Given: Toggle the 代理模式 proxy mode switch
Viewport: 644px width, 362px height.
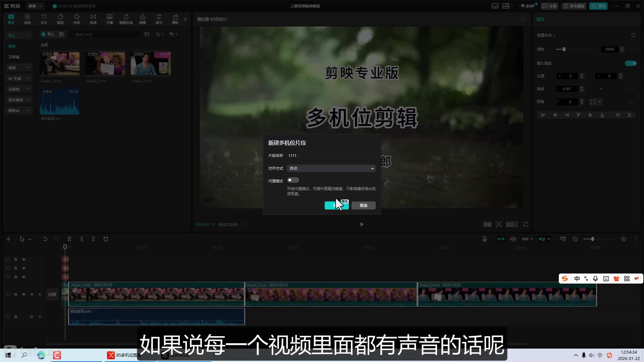Looking at the screenshot, I should pyautogui.click(x=293, y=180).
